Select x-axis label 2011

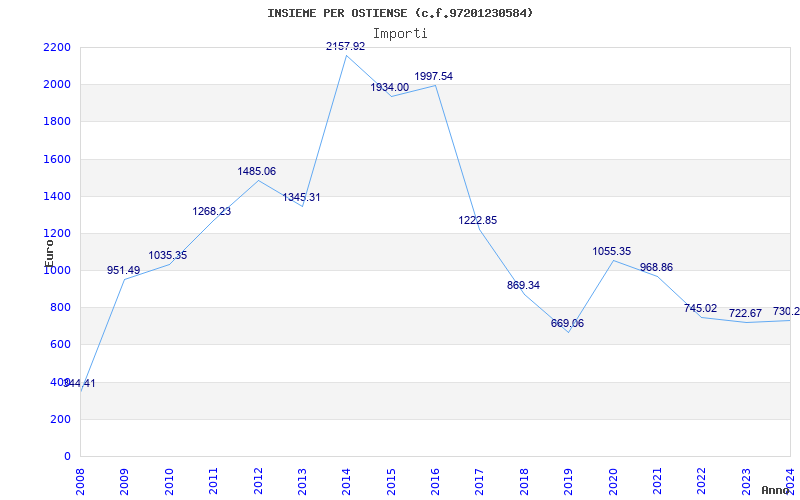(x=213, y=481)
